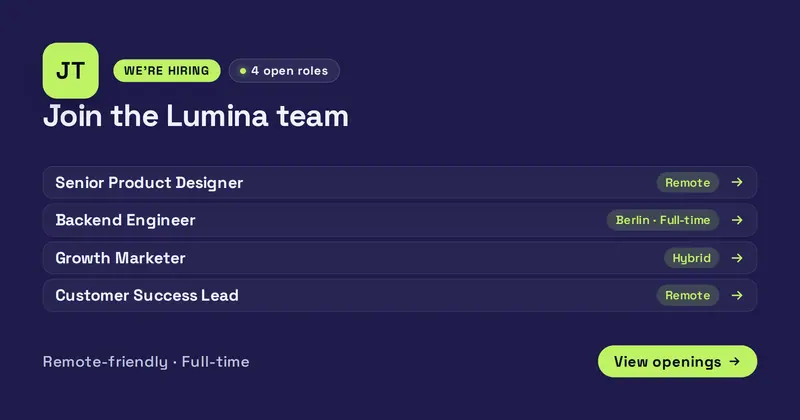
Task: Click the arrow next to Growth Marketer
Action: (737, 258)
